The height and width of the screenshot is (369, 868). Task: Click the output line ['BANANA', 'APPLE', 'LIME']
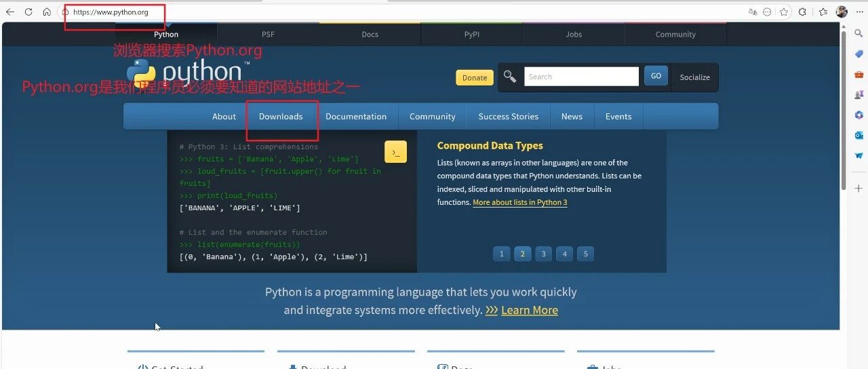click(239, 208)
